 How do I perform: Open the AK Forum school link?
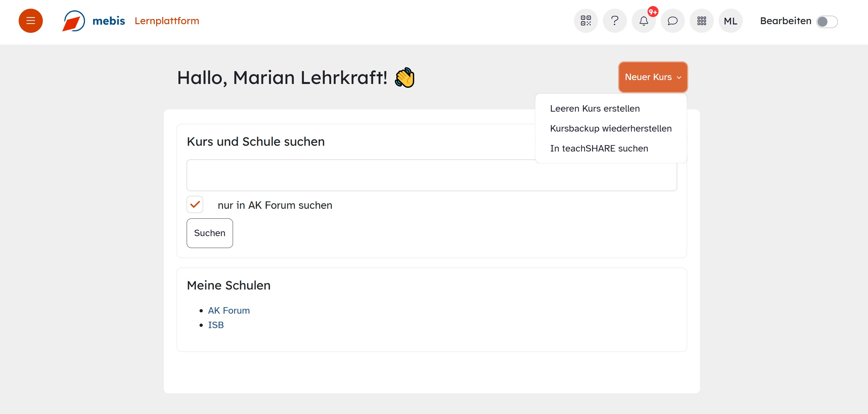[x=229, y=310]
